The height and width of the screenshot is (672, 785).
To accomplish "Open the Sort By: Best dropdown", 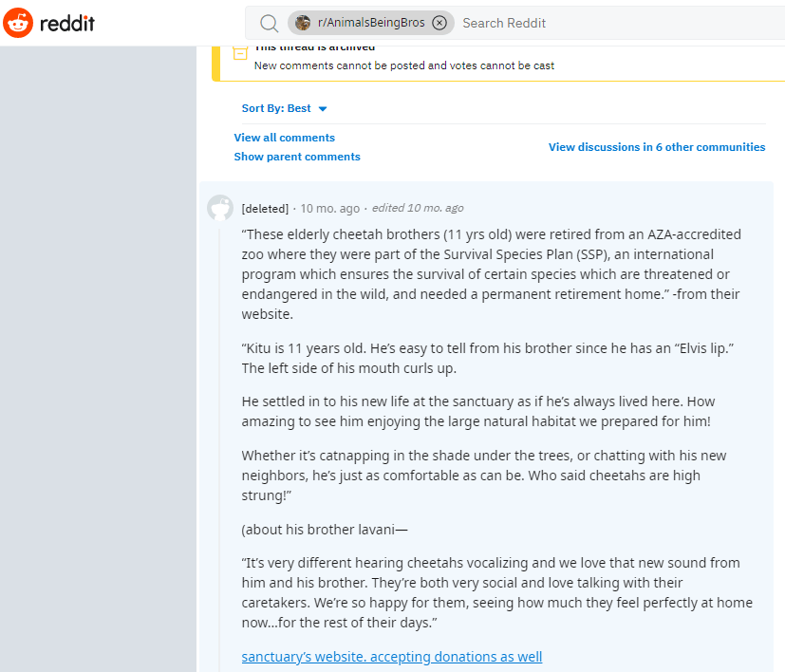I will (x=285, y=108).
